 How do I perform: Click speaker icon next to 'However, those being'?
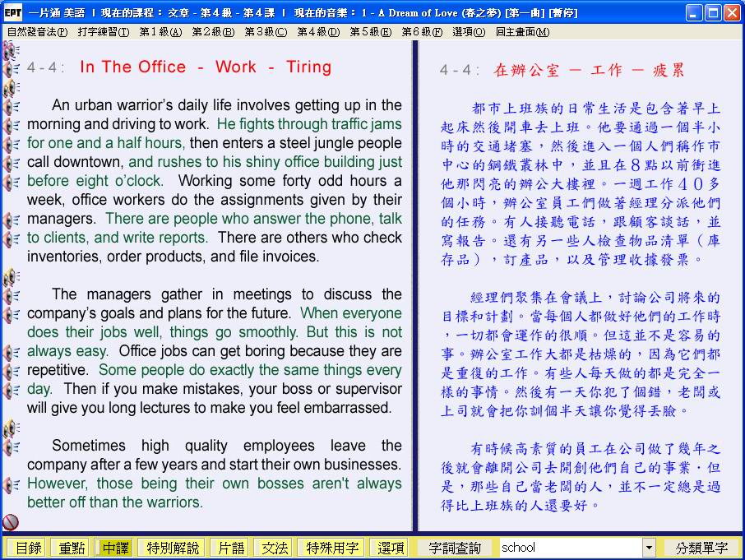[11, 484]
